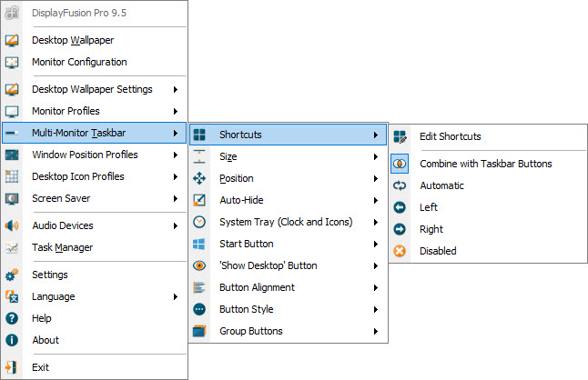
Task: Click the Edit Shortcuts pencil icon
Action: pos(400,136)
